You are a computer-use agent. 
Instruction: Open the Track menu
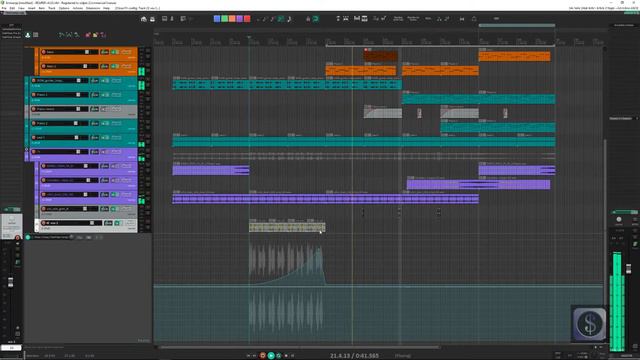click(x=52, y=8)
